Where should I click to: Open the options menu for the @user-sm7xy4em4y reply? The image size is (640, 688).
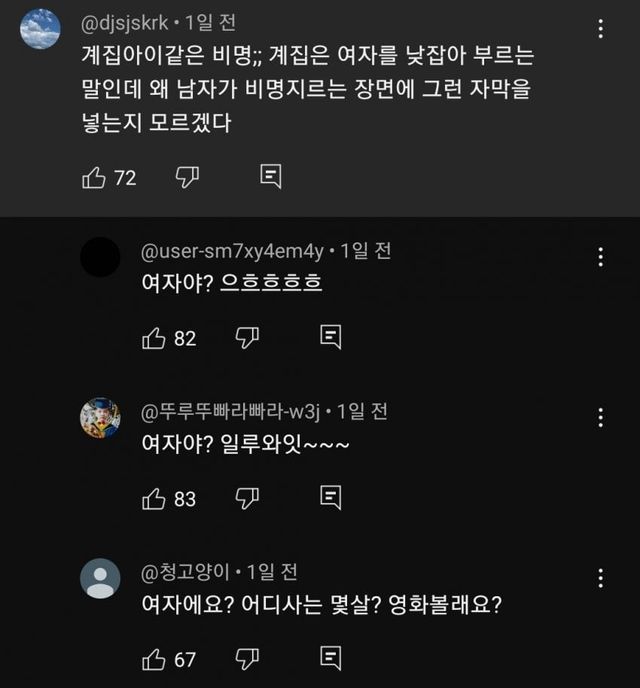coord(600,257)
